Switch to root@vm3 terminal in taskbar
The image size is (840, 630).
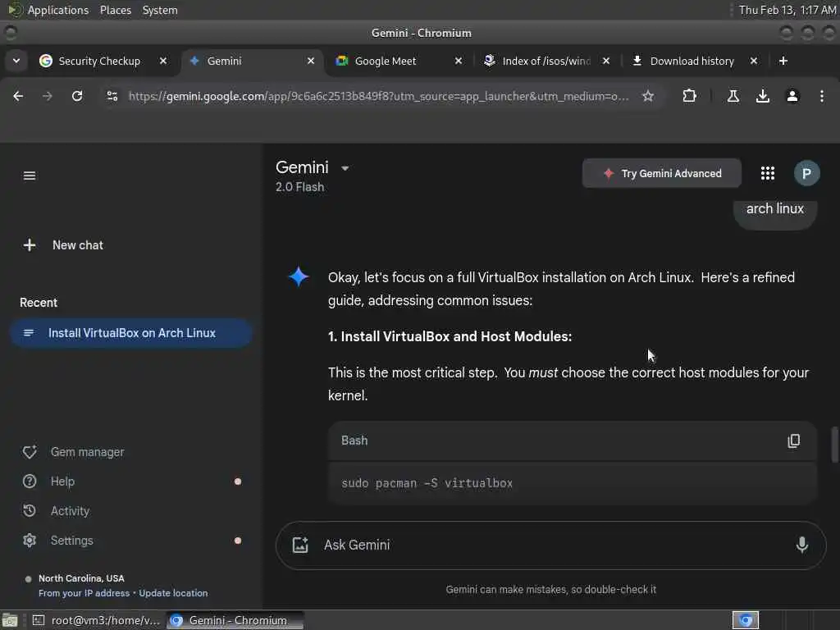(97, 620)
